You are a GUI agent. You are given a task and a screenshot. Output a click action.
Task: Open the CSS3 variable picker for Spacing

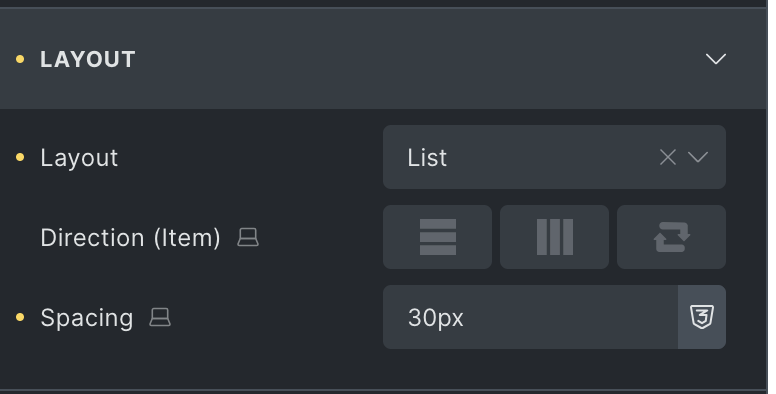(702, 317)
